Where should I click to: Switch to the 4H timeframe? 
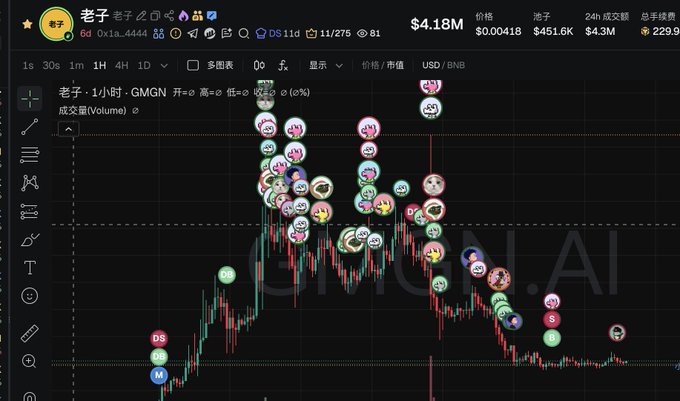121,65
